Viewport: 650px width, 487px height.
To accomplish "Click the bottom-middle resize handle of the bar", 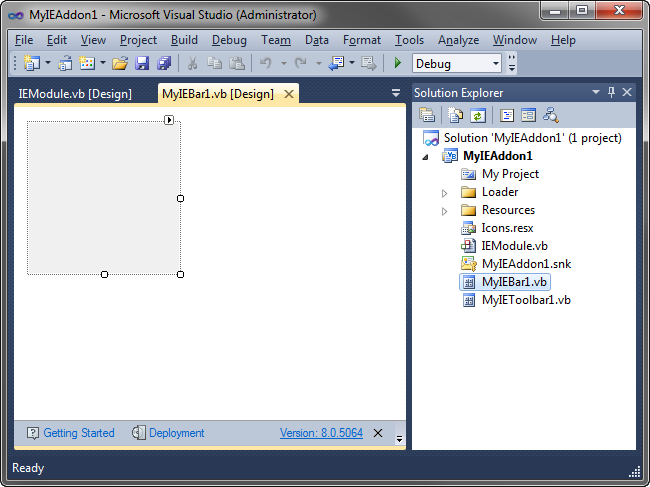I will (104, 274).
